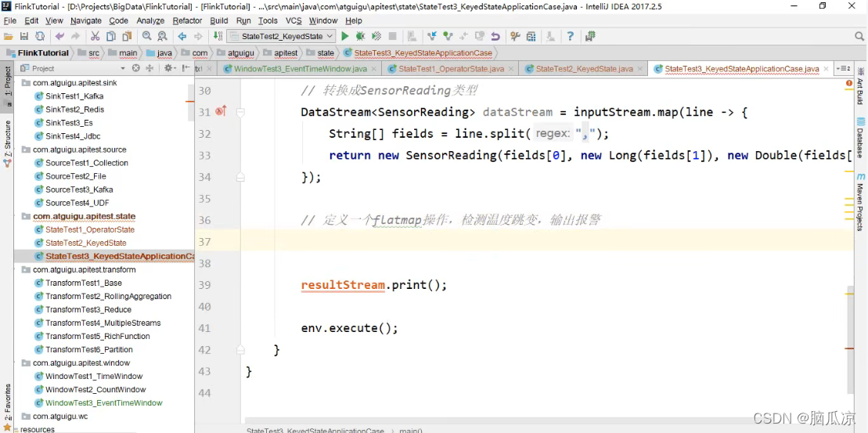
Task: Click the FlinkTutorial breadcrumb
Action: (38, 53)
